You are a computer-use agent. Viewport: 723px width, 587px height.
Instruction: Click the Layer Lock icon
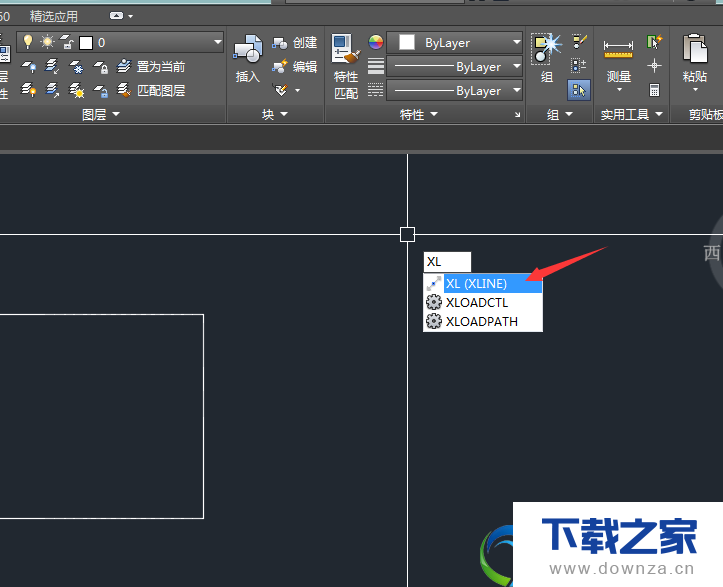click(x=101, y=67)
